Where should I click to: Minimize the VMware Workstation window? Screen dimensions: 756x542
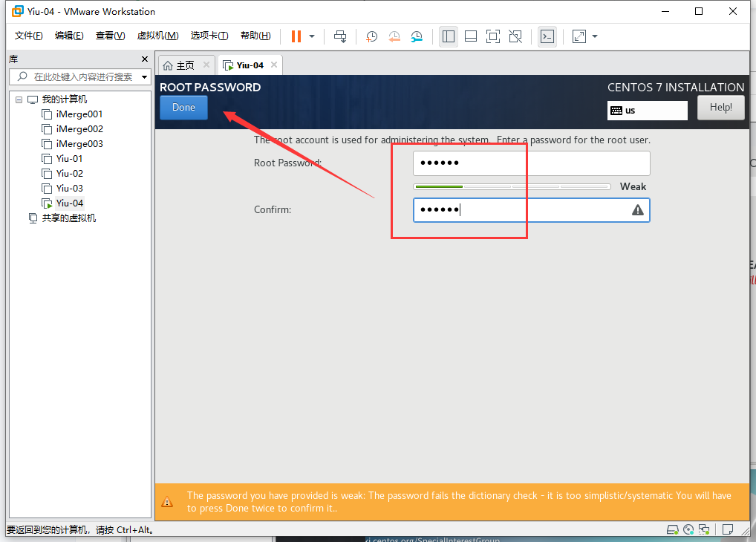(665, 11)
